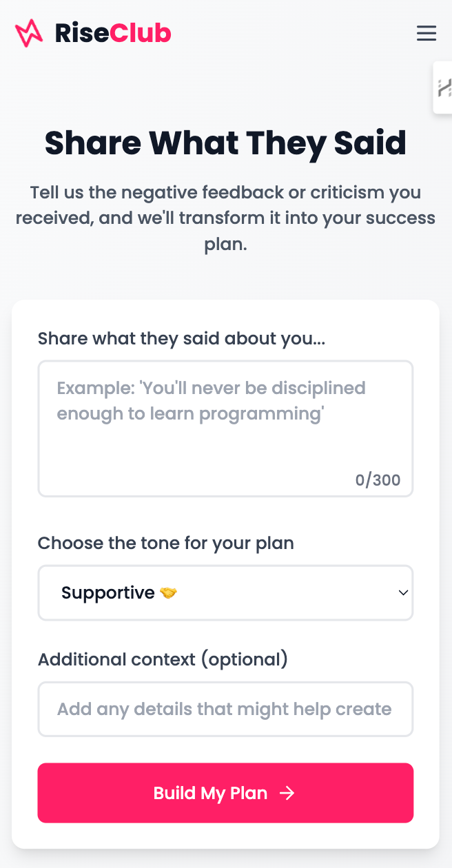Click the "Example: 'You'll never be disciplined" placeholder
452x868 pixels.
tap(211, 388)
